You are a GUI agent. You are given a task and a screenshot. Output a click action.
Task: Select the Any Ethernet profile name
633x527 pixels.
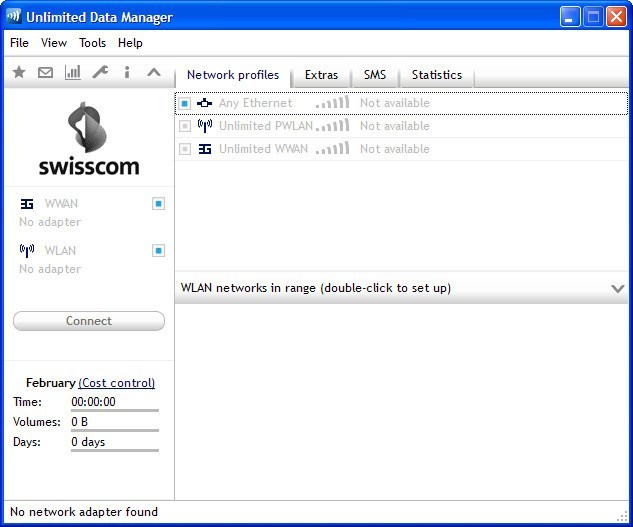256,103
